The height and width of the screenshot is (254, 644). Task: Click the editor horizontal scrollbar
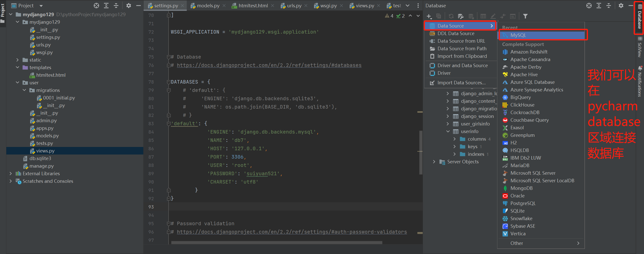pyautogui.click(x=277, y=243)
